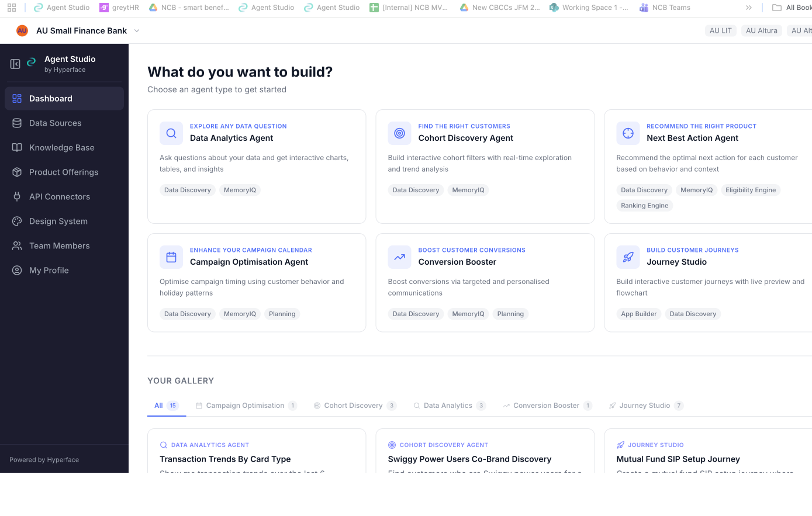Click the Ranking Engine tag
The height and width of the screenshot is (516, 812).
point(644,205)
